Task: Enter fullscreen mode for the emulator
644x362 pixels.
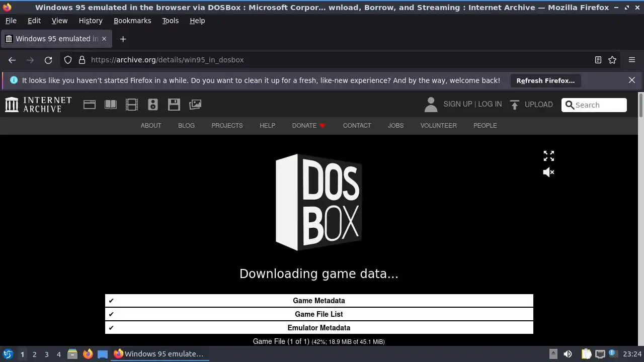Action: click(549, 156)
